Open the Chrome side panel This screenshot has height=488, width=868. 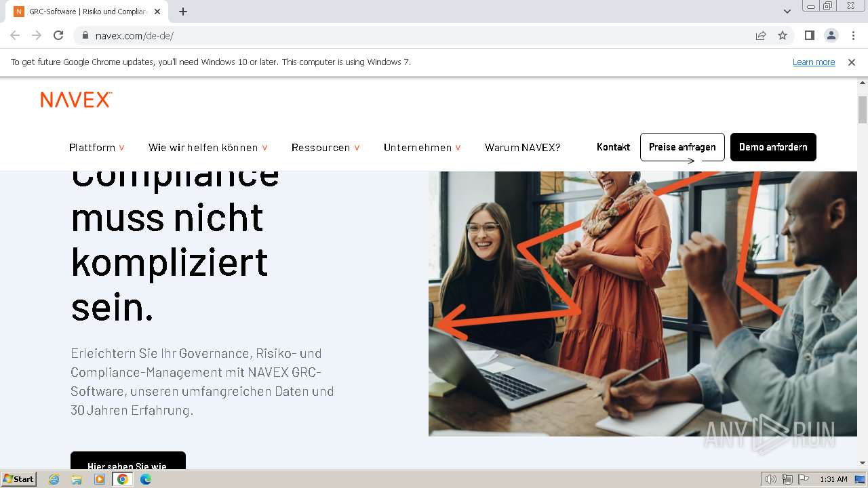(809, 35)
